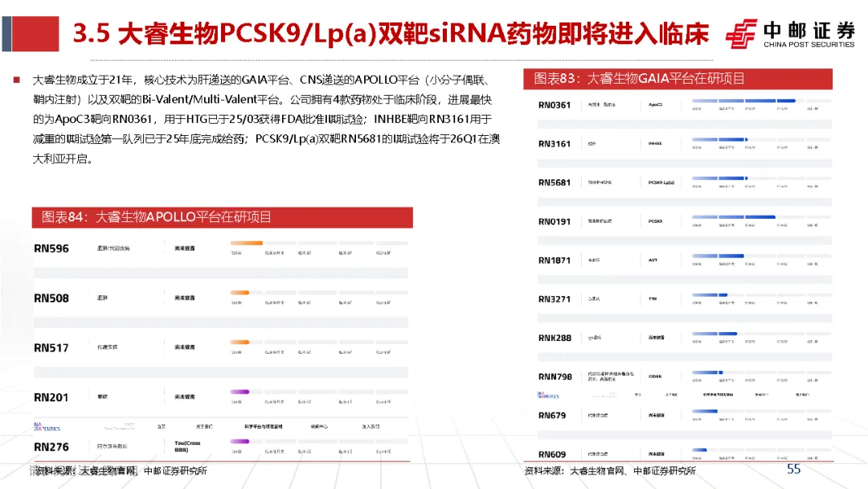This screenshot has width=868, height=489.
Task: Select the RNK288 row label
Action: point(555,338)
